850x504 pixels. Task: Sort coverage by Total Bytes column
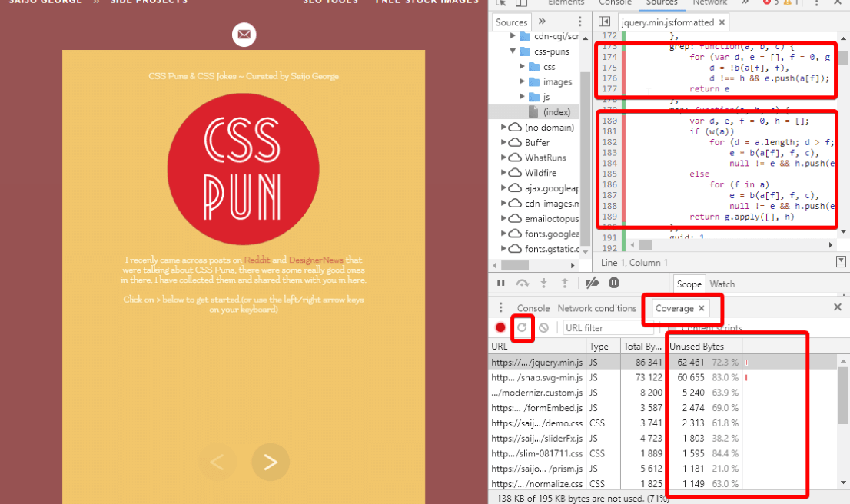click(x=642, y=346)
